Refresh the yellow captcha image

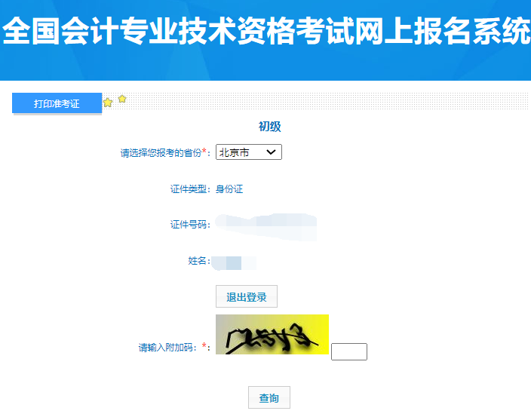coord(272,334)
